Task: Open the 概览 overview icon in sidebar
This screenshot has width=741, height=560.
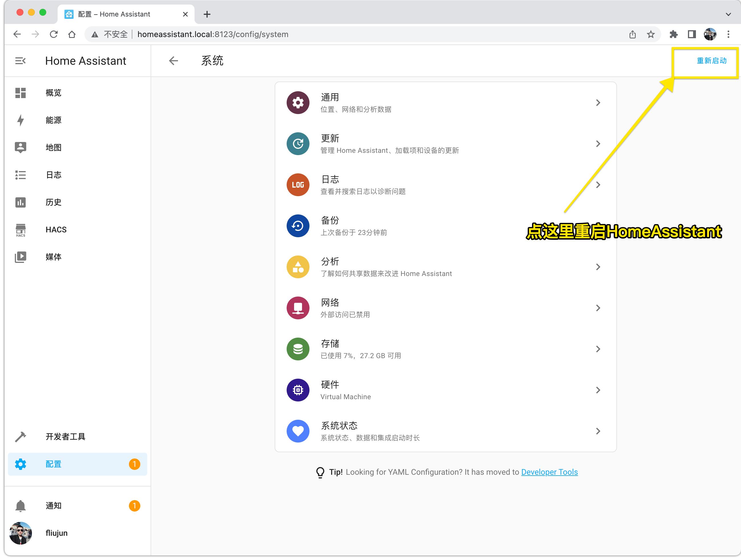Action: click(x=20, y=93)
